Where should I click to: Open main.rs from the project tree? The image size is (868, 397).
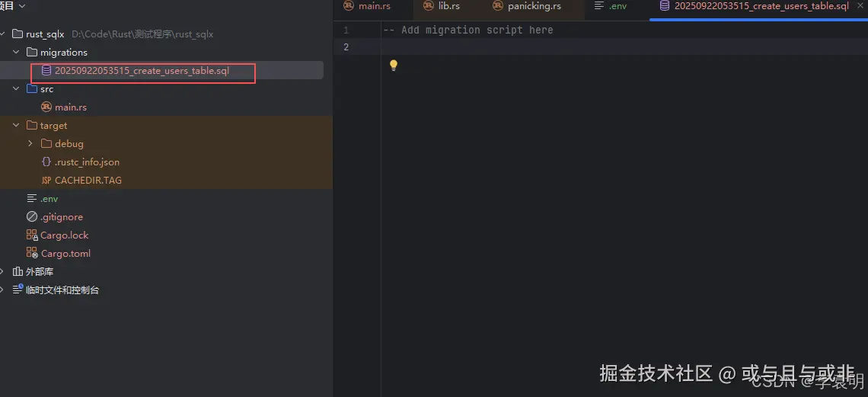pyautogui.click(x=71, y=107)
